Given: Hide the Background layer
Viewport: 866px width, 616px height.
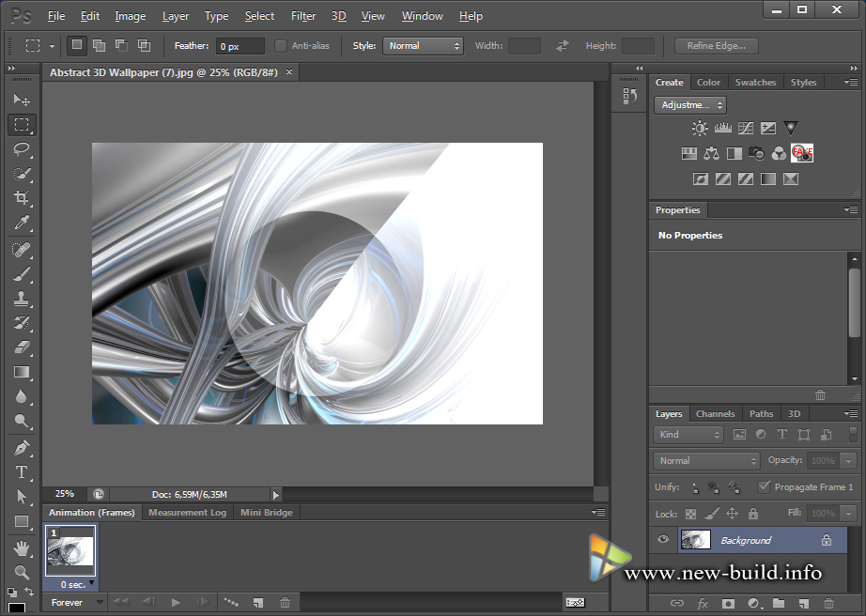Looking at the screenshot, I should click(x=663, y=540).
